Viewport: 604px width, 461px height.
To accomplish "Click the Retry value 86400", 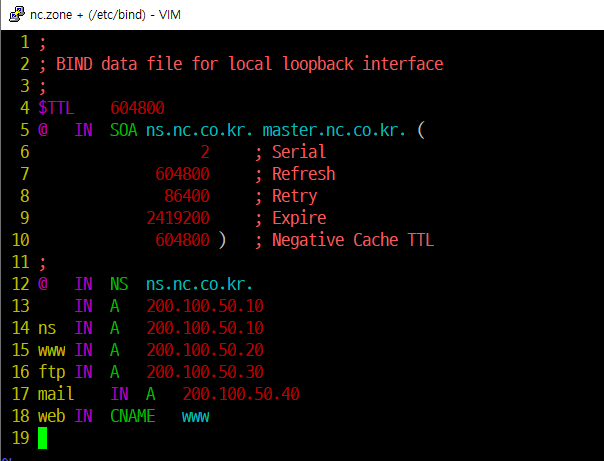I will [x=187, y=196].
